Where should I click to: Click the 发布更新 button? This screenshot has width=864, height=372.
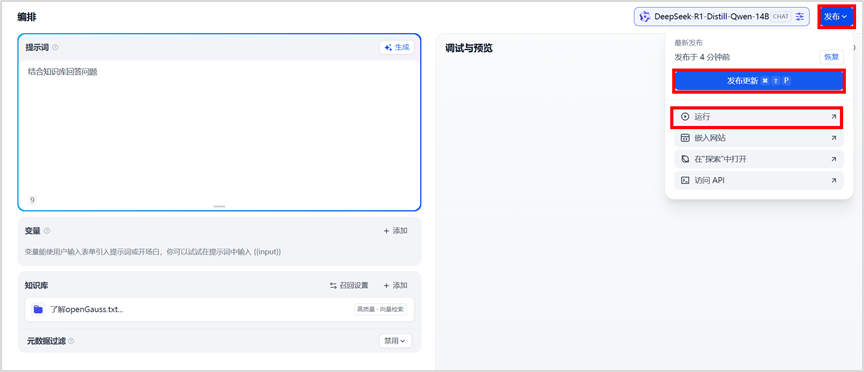(759, 80)
